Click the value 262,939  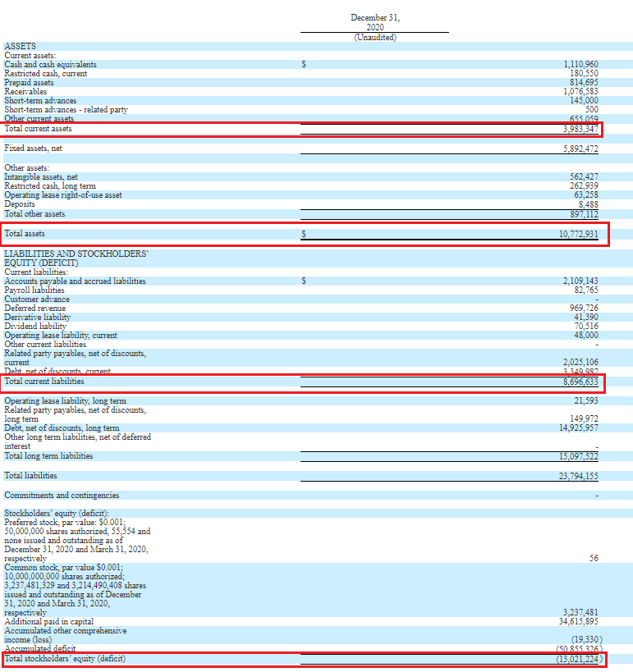[584, 185]
